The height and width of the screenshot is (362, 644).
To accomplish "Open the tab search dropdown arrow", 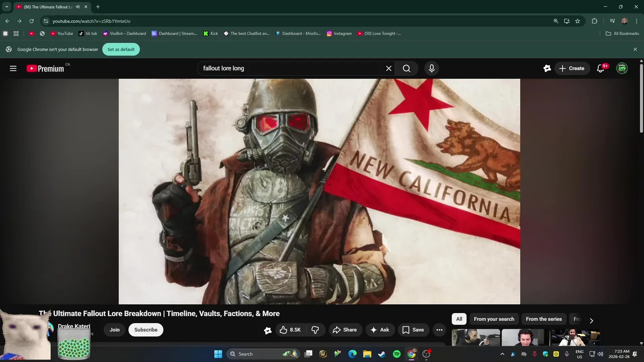I will 7,7.
